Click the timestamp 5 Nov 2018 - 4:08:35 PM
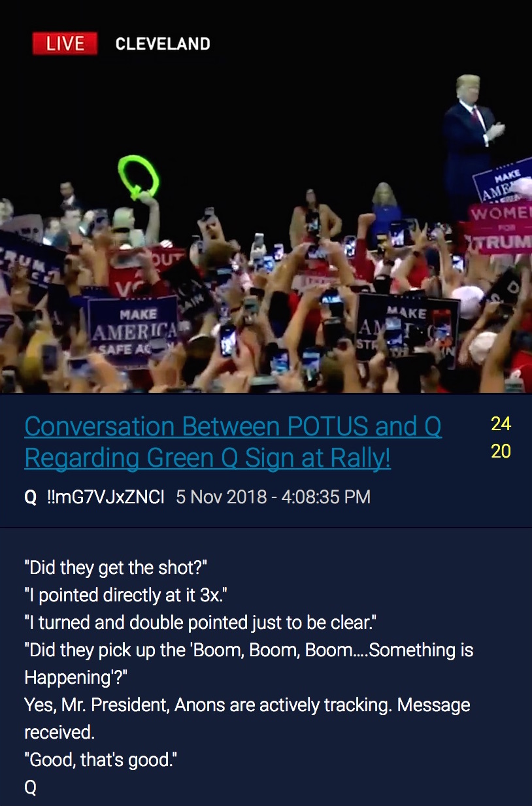The image size is (532, 806). 273,497
